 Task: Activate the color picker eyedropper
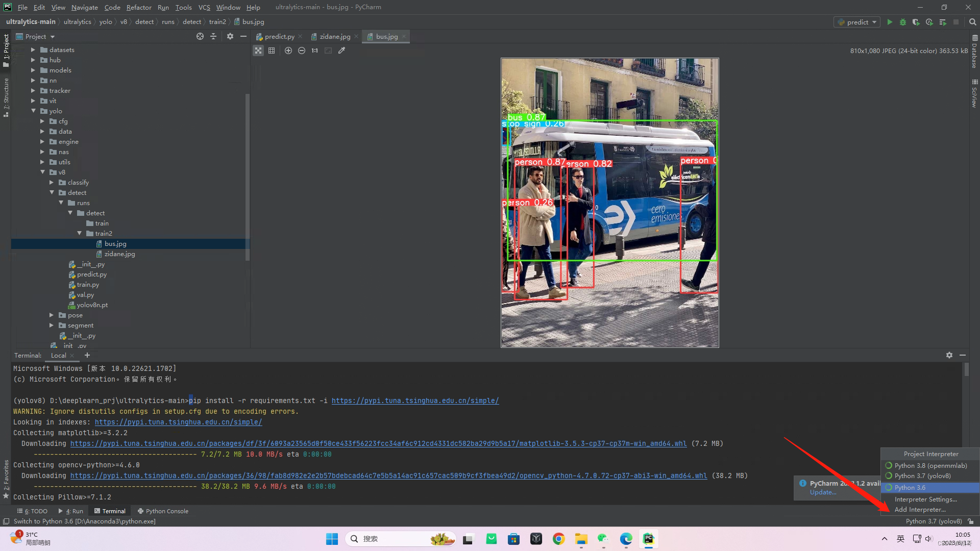(342, 51)
